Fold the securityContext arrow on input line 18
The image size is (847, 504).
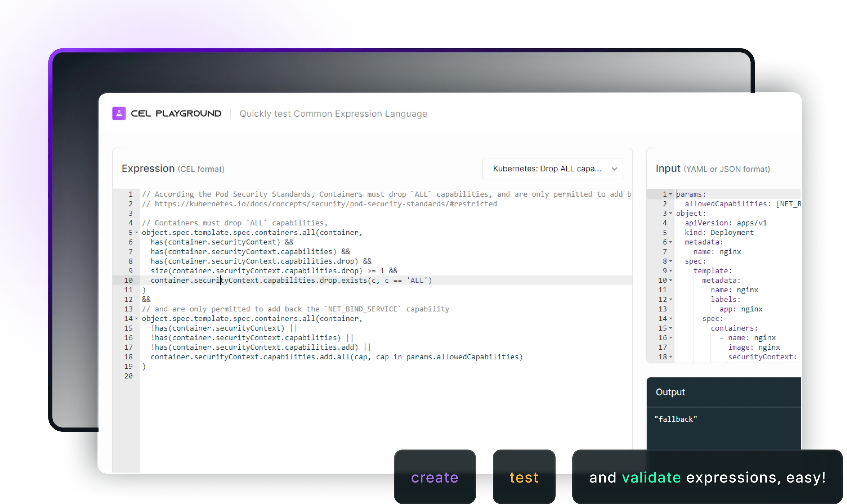tap(671, 357)
